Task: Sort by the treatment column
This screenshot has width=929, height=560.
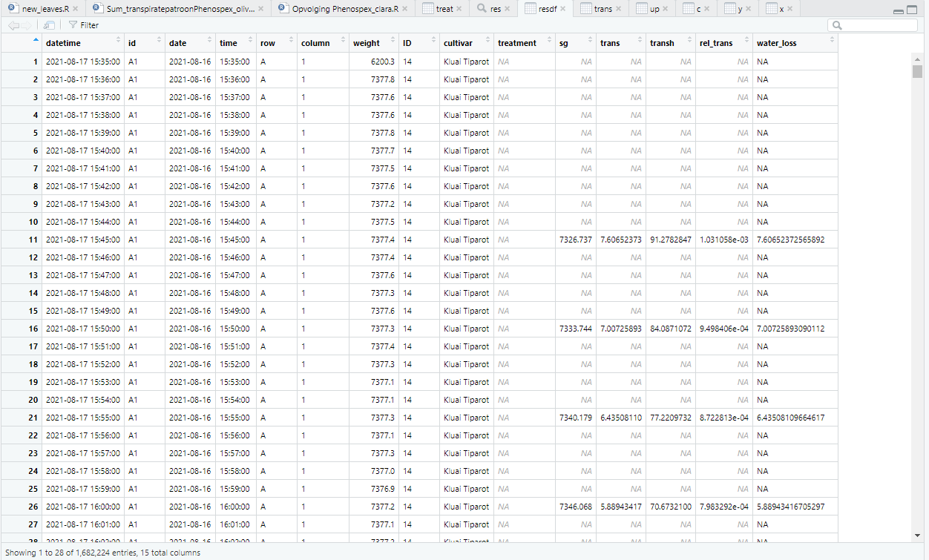Action: (525, 43)
